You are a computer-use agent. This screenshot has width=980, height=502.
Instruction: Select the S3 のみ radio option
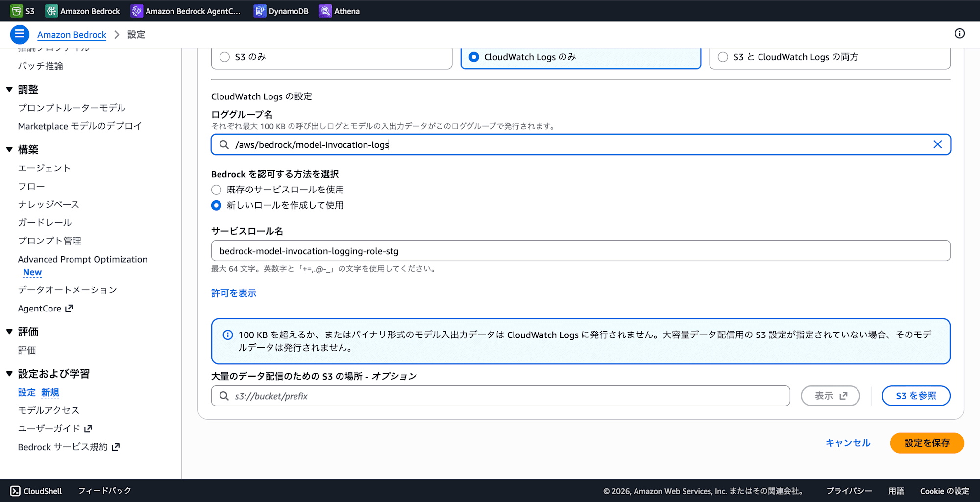click(x=225, y=57)
